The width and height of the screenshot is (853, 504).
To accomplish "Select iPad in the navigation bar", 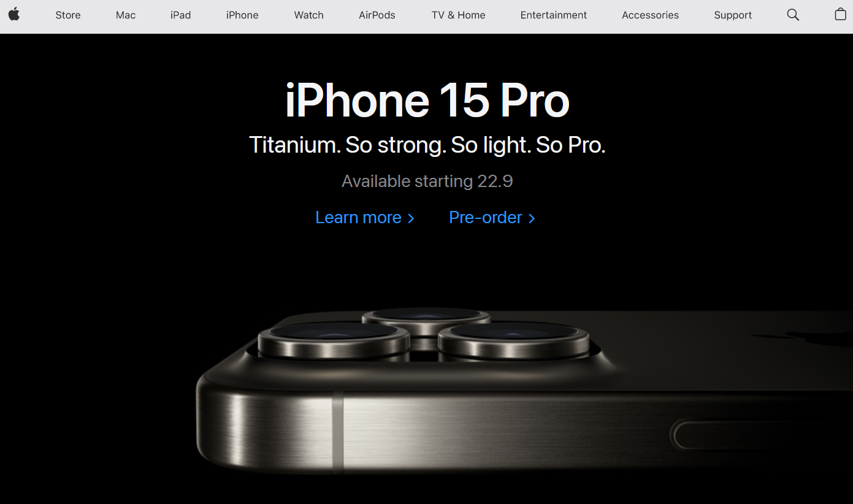I will [x=180, y=15].
